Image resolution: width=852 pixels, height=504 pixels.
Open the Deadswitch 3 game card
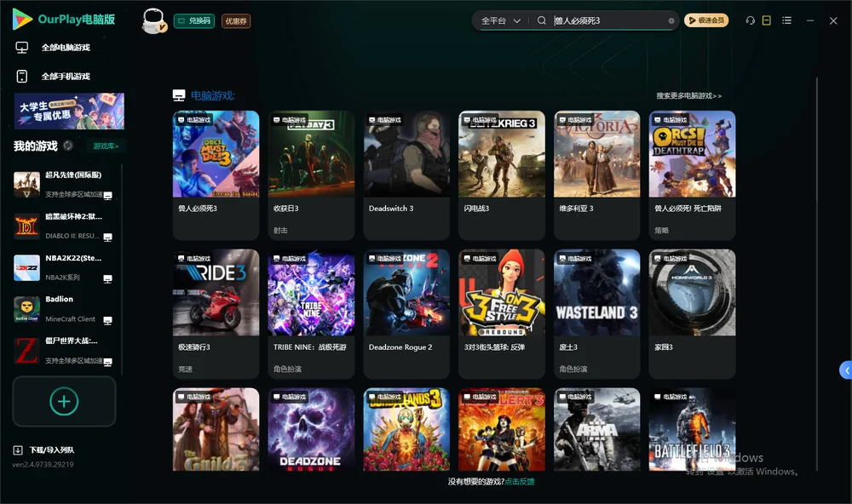tap(406, 175)
